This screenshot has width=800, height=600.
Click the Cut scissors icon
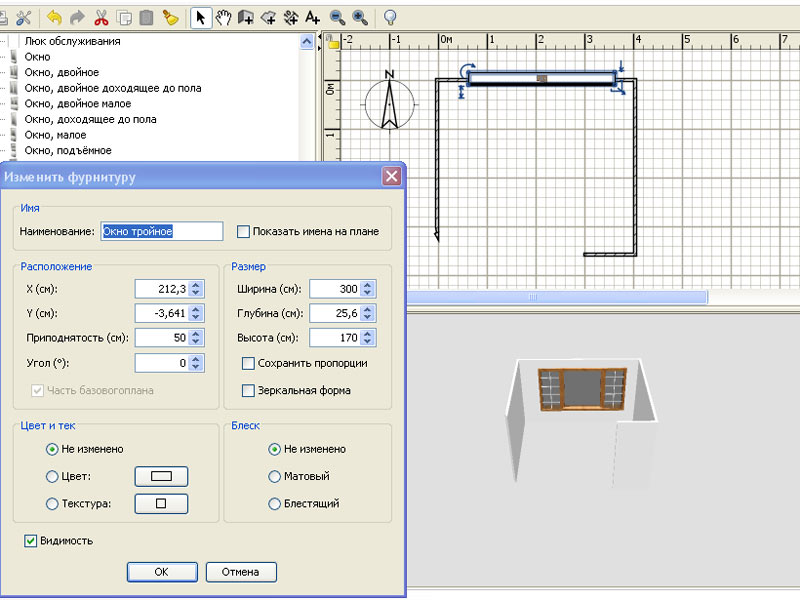click(101, 18)
